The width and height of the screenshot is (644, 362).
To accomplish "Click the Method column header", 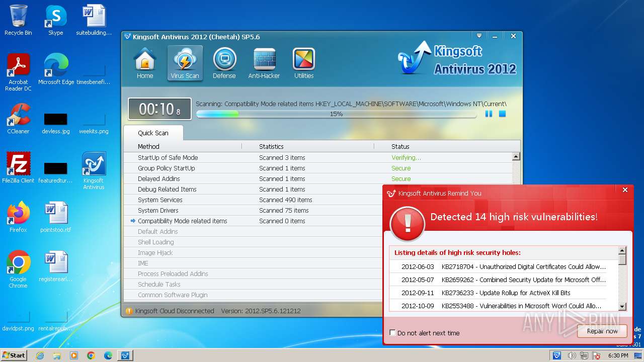I will (x=148, y=146).
